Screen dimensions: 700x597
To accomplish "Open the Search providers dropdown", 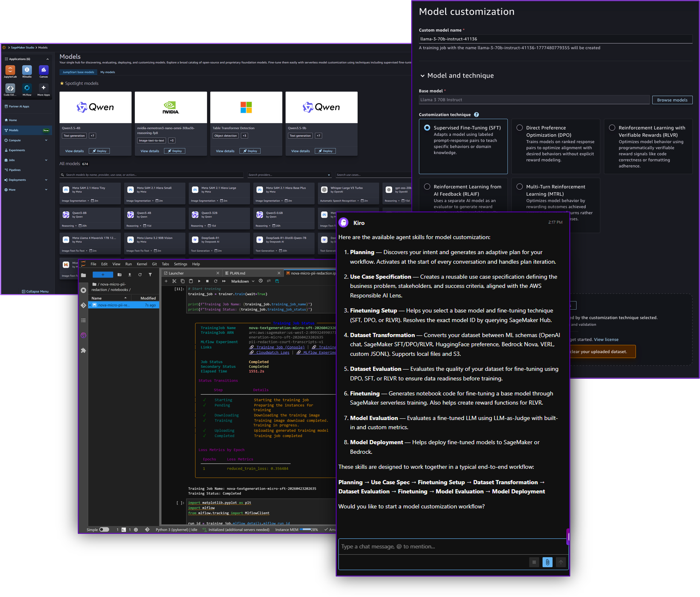I will [x=289, y=175].
